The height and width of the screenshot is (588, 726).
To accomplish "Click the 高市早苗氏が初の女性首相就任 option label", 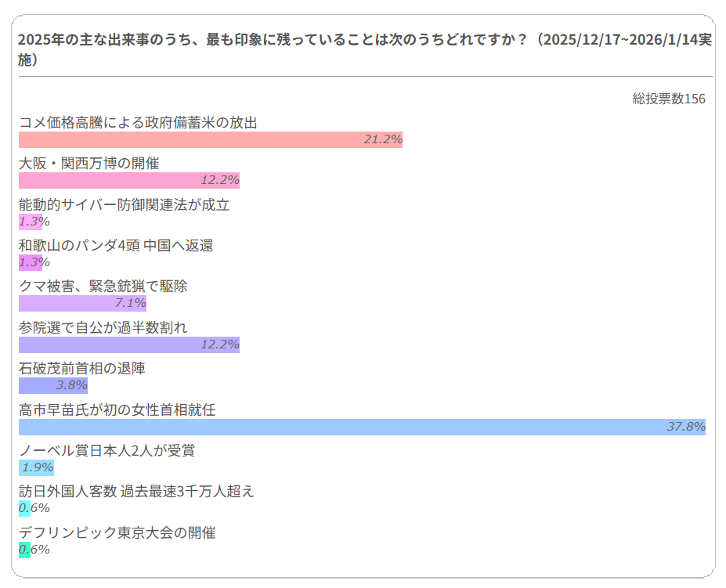I will coord(117,409).
